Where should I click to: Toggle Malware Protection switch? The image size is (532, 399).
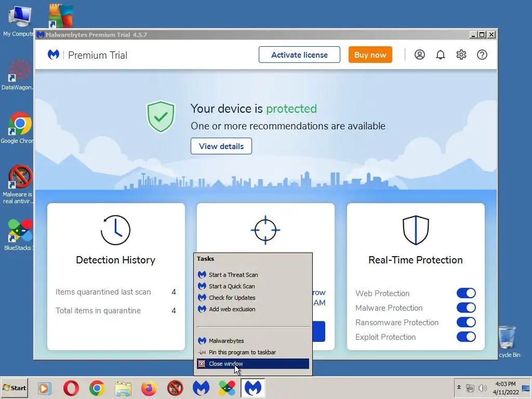point(466,308)
